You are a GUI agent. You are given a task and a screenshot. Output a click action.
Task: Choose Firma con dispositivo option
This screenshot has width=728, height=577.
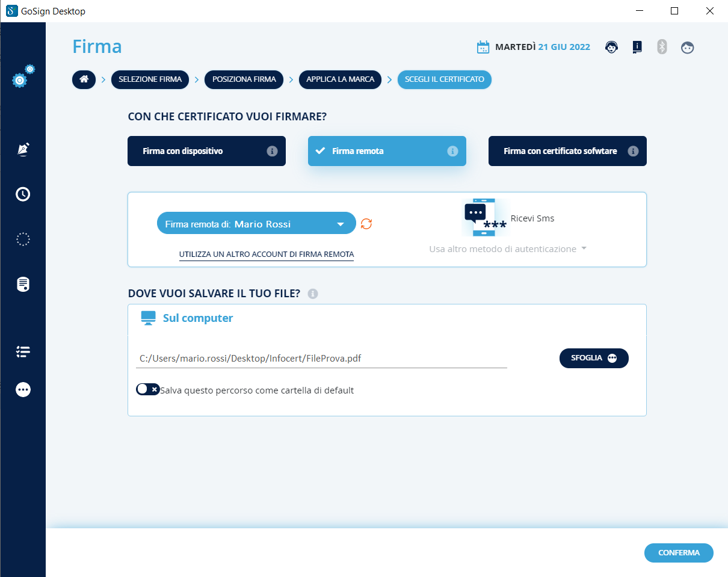(206, 151)
